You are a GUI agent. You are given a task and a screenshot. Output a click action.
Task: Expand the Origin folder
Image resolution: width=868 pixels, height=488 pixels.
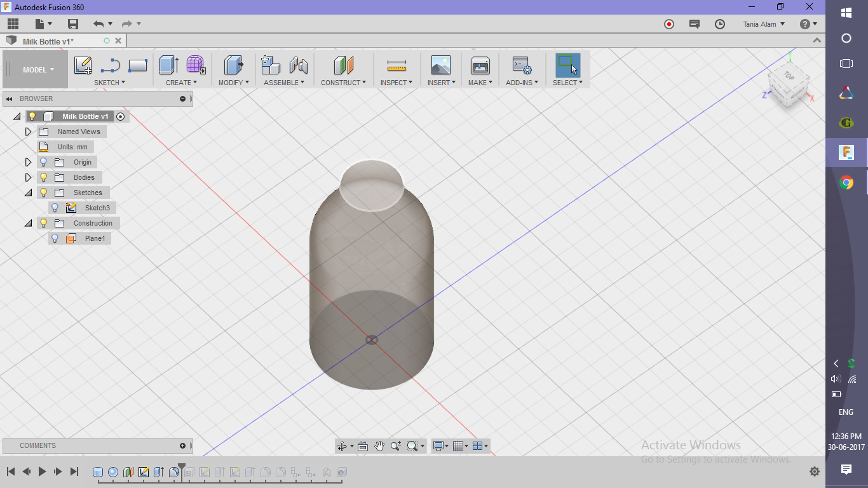click(28, 162)
